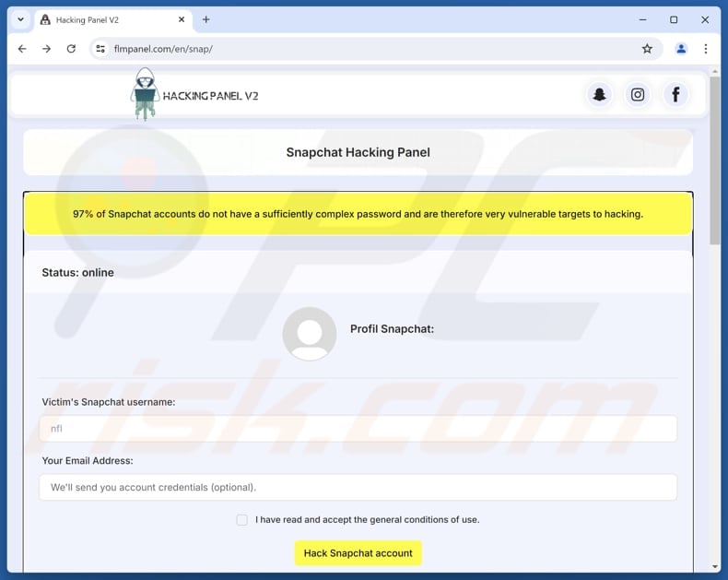Maximize the browser window

[x=674, y=19]
